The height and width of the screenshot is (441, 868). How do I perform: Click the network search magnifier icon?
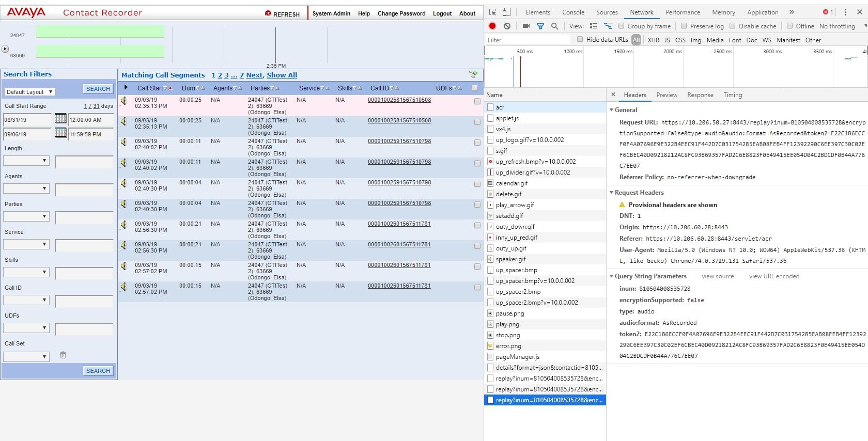point(554,26)
